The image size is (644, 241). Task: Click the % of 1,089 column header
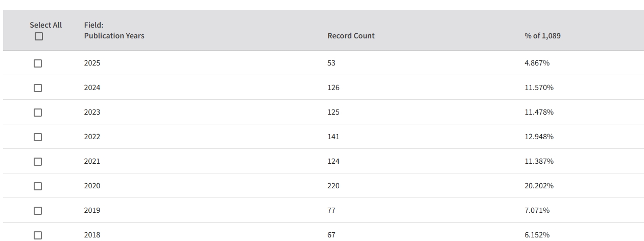[x=542, y=36]
